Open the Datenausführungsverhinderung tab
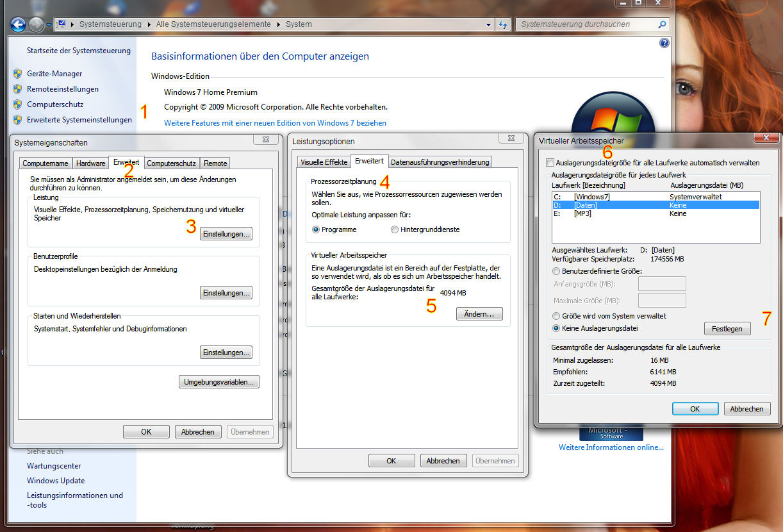Image resolution: width=783 pixels, height=532 pixels. pyautogui.click(x=440, y=162)
